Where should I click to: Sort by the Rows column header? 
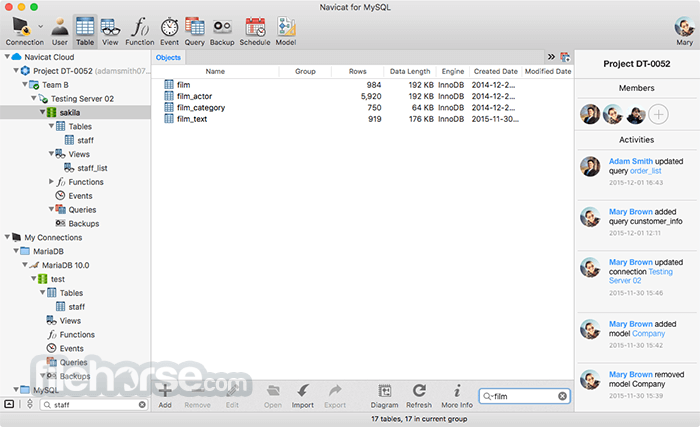[358, 71]
